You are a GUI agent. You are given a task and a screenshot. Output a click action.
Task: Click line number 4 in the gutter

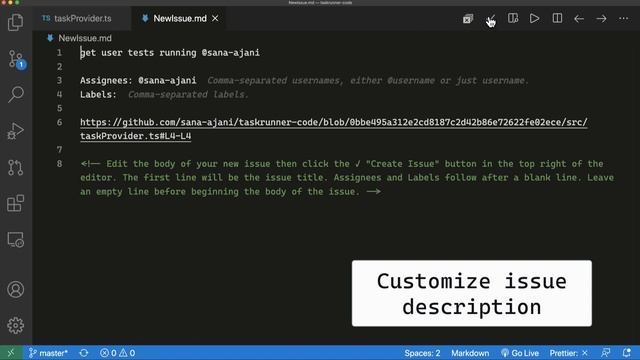[x=60, y=94]
